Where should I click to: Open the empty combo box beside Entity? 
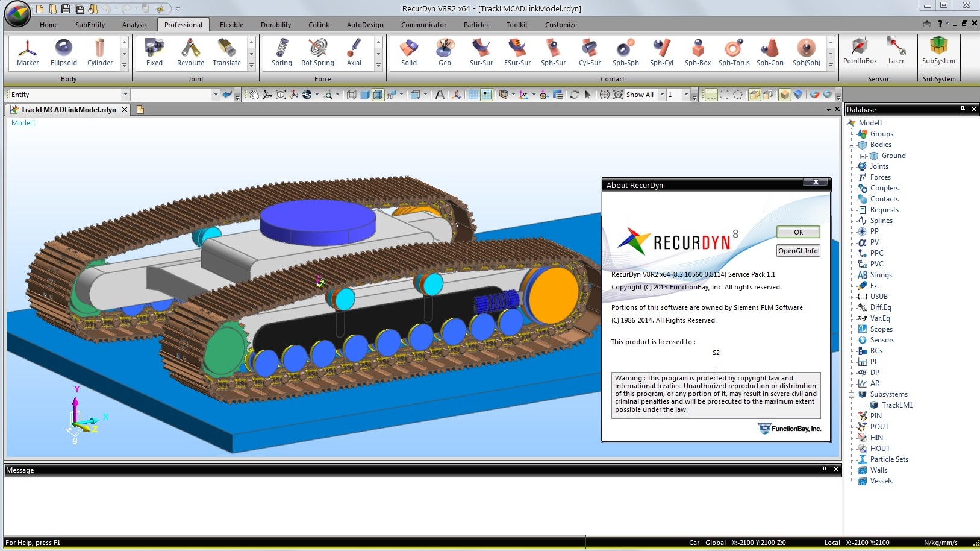pos(215,95)
